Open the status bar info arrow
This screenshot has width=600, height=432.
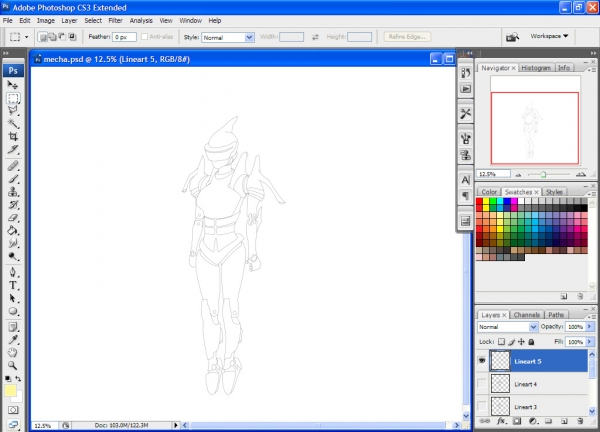[x=176, y=425]
